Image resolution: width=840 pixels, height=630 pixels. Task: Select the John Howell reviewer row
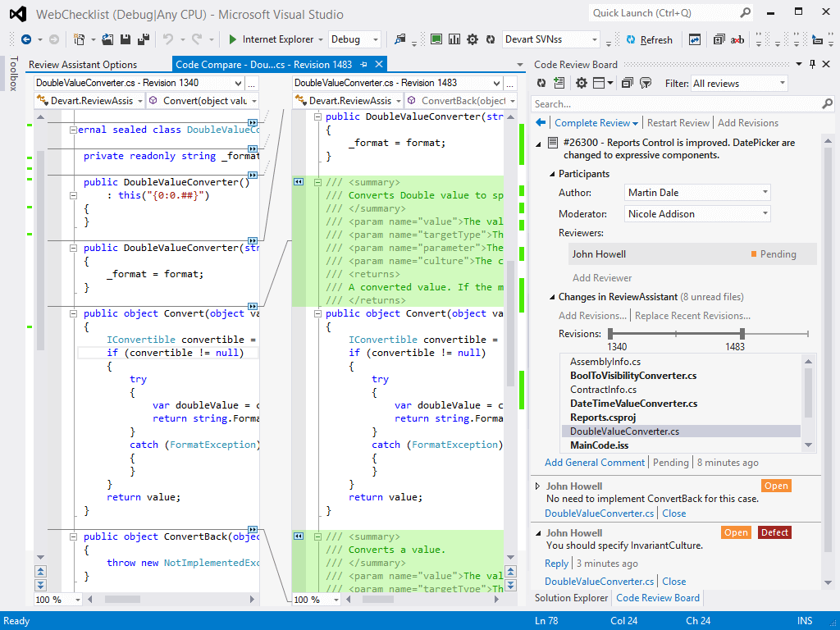(692, 254)
